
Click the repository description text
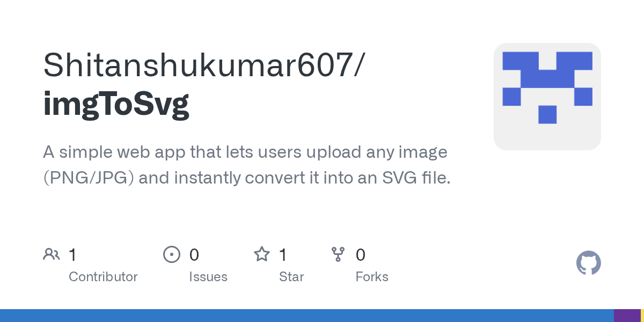click(247, 165)
